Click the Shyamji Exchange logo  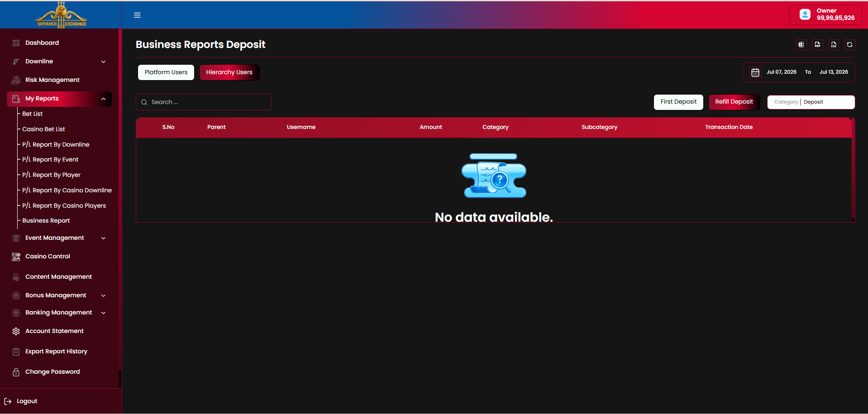tap(61, 14)
